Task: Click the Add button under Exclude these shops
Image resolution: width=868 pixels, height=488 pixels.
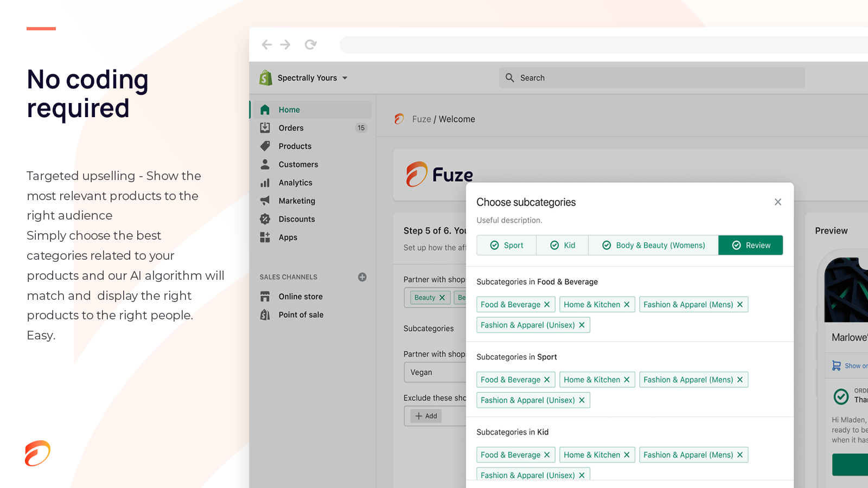Action: pos(425,416)
